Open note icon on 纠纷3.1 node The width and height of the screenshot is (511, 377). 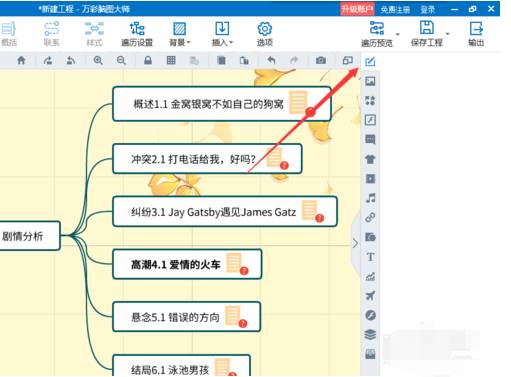[x=309, y=210]
